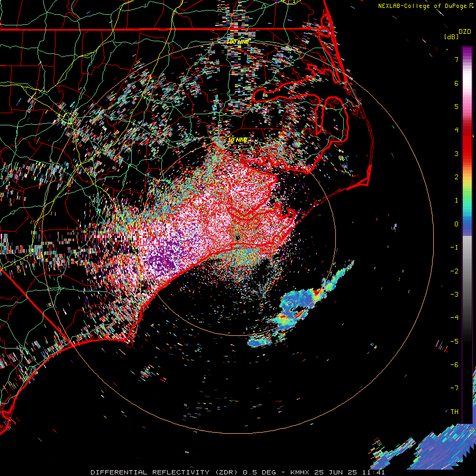Viewport: 476px width, 476px height.
Task: Click the 100 NMI range ring label
Action: [237, 42]
